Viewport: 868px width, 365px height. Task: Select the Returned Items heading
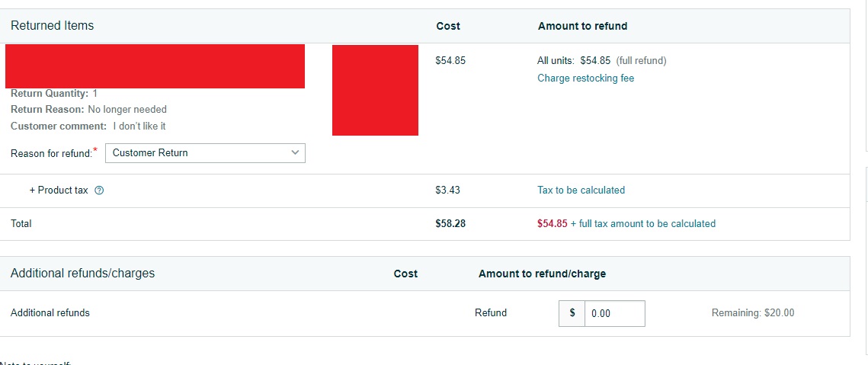point(52,25)
